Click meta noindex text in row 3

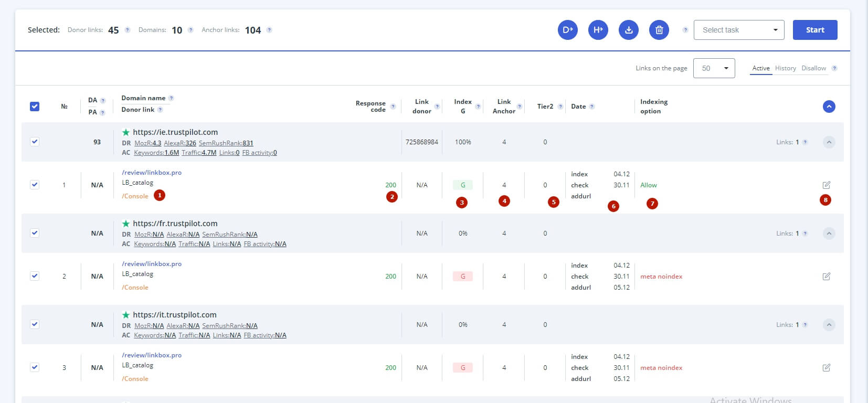pyautogui.click(x=661, y=368)
